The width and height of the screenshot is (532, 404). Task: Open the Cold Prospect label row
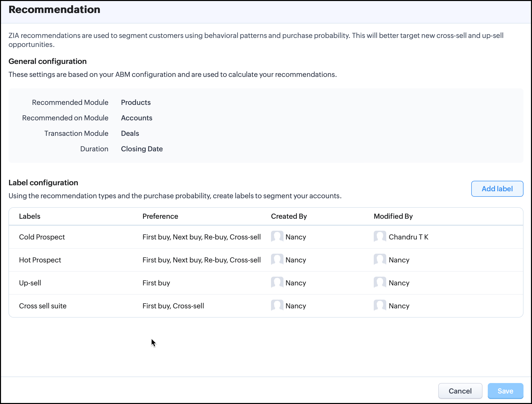tap(42, 237)
